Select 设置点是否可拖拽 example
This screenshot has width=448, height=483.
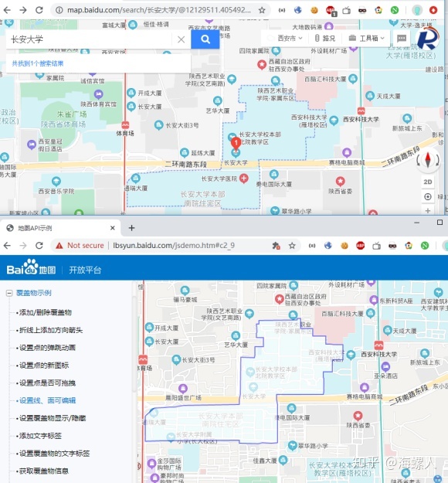click(47, 383)
